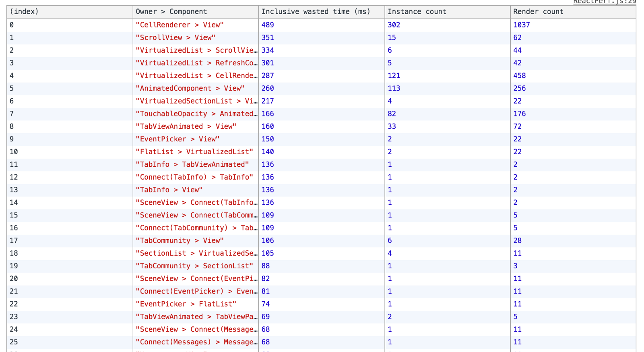
Task: Click the wasted time value 489
Action: 268,25
